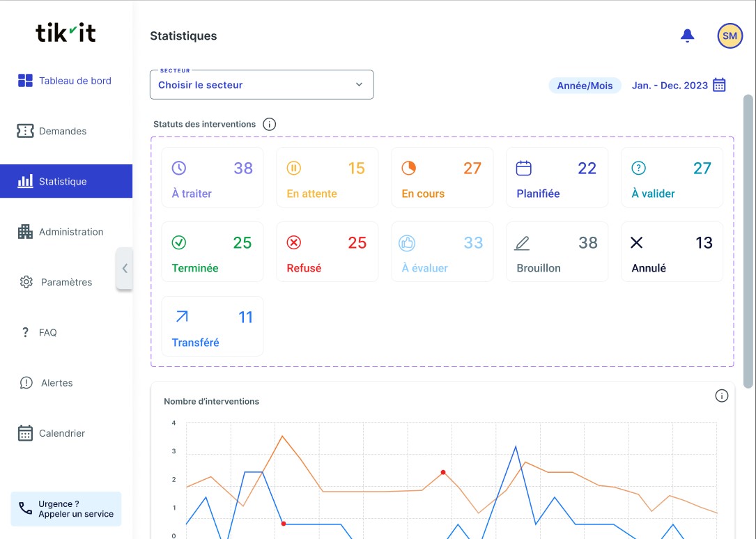Click the calendar icon beside the date range

(719, 85)
